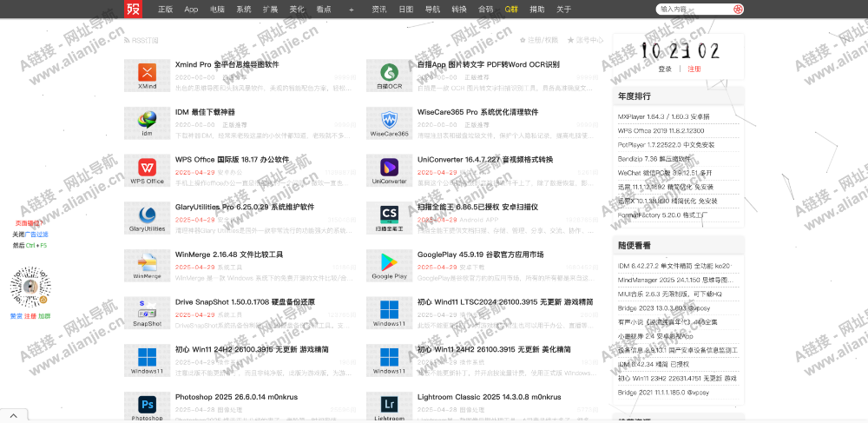Image resolution: width=868 pixels, height=423 pixels.
Task: Open the 白描OCR app thumbnail
Action: click(x=389, y=76)
